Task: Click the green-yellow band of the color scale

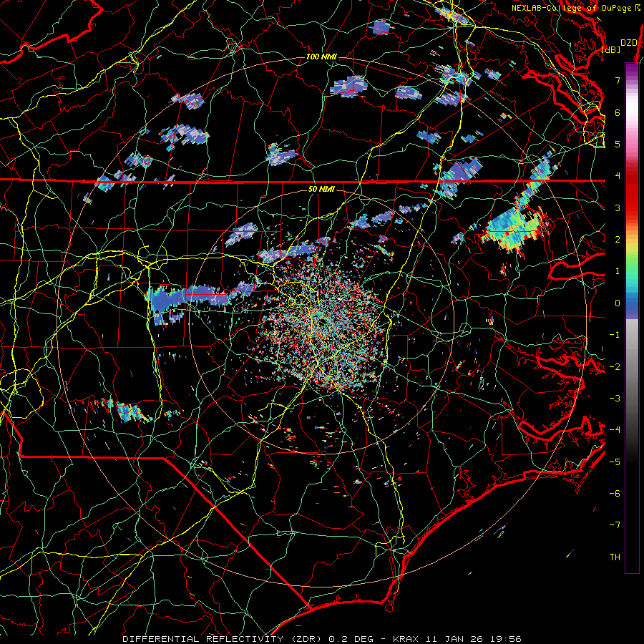Action: (x=632, y=255)
